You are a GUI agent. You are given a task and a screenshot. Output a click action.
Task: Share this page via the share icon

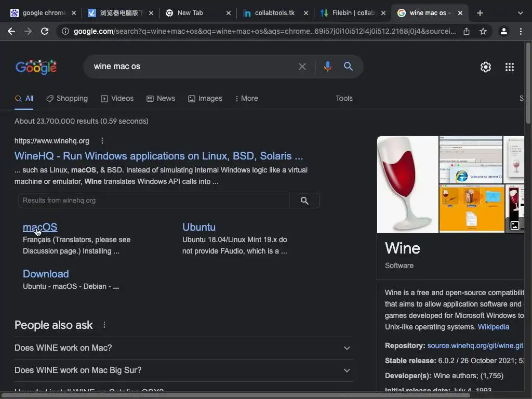click(x=467, y=32)
